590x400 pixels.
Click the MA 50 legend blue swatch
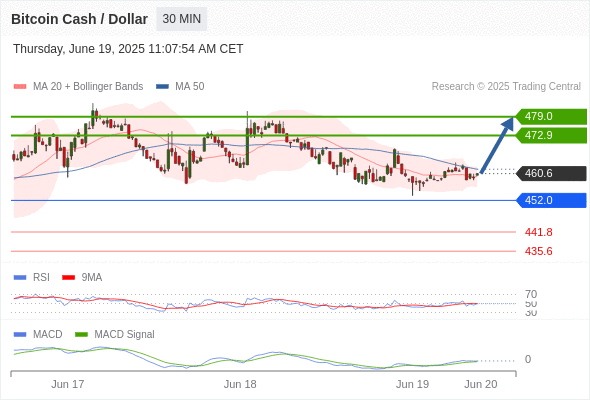click(162, 87)
